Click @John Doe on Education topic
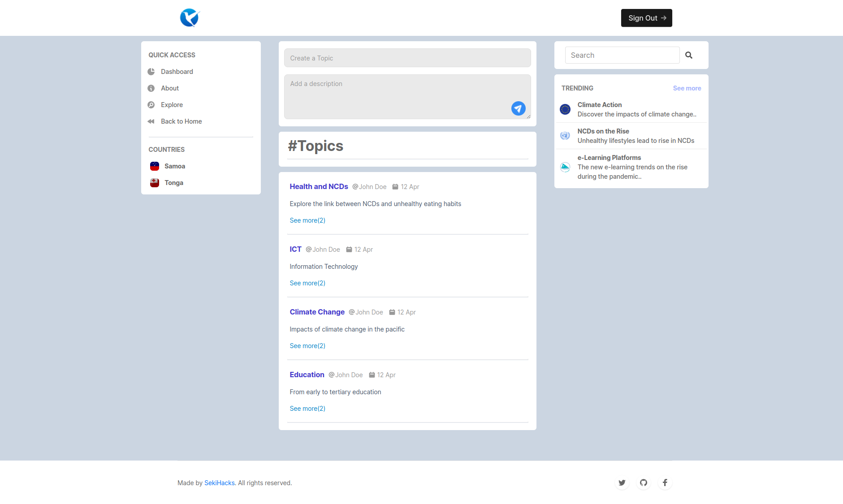Viewport: 843px width, 504px height. pyautogui.click(x=346, y=375)
